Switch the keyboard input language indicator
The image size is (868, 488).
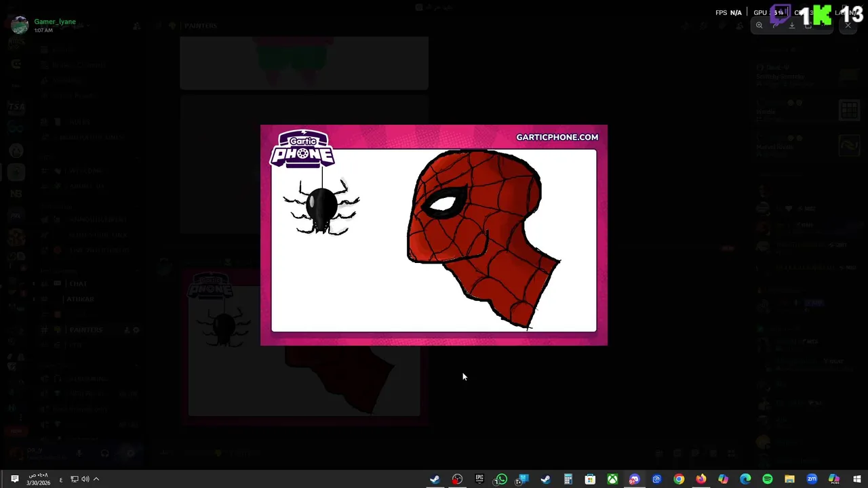(60, 480)
